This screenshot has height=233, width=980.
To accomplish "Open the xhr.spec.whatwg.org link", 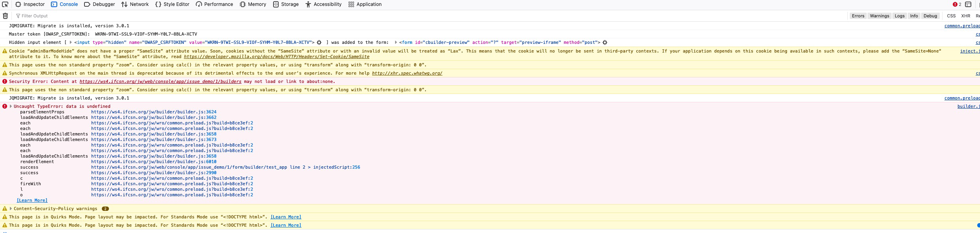I will [x=407, y=73].
